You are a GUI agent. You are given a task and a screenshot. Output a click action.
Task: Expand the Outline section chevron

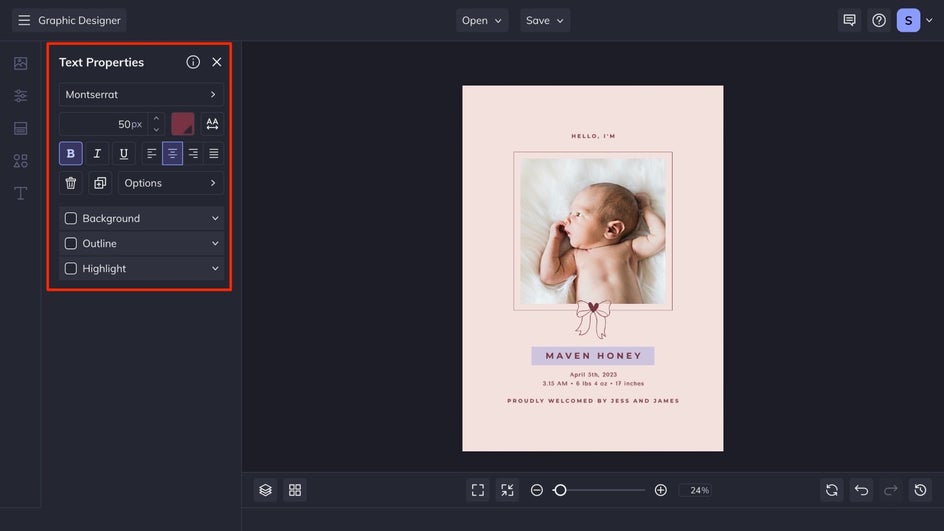215,244
